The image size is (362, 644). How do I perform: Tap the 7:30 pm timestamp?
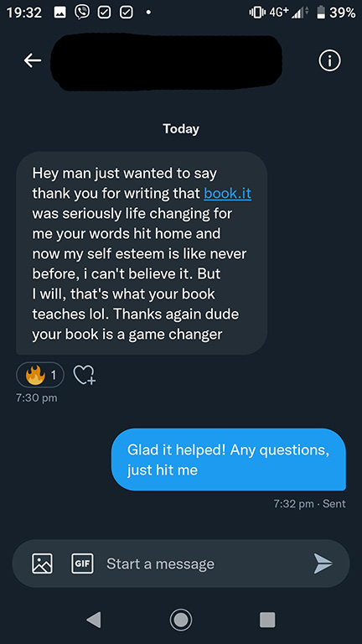click(x=37, y=398)
